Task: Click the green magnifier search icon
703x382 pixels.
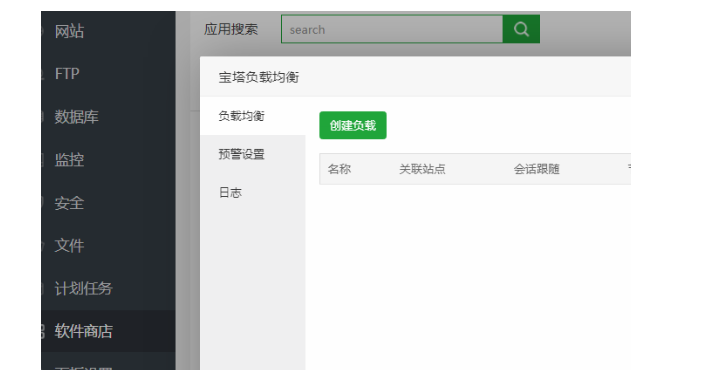Action: tap(521, 29)
